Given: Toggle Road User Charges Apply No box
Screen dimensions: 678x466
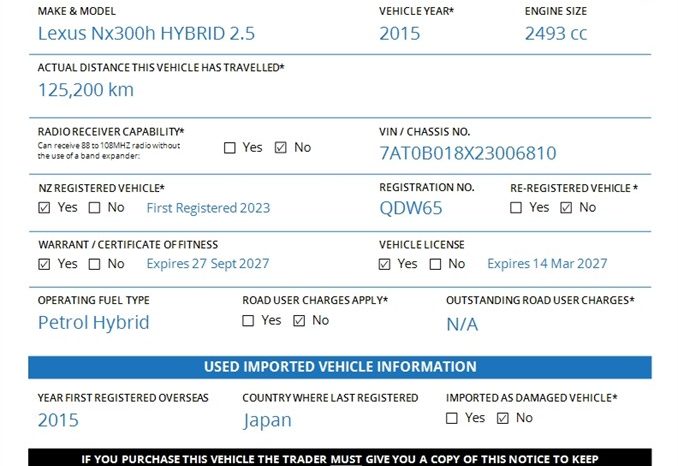Looking at the screenshot, I should pos(299,321).
